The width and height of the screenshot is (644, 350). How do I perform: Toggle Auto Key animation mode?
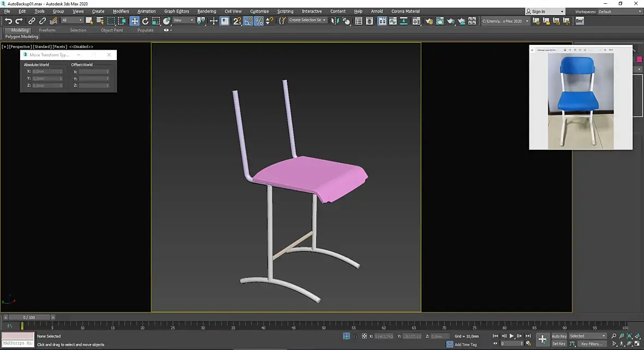point(559,336)
